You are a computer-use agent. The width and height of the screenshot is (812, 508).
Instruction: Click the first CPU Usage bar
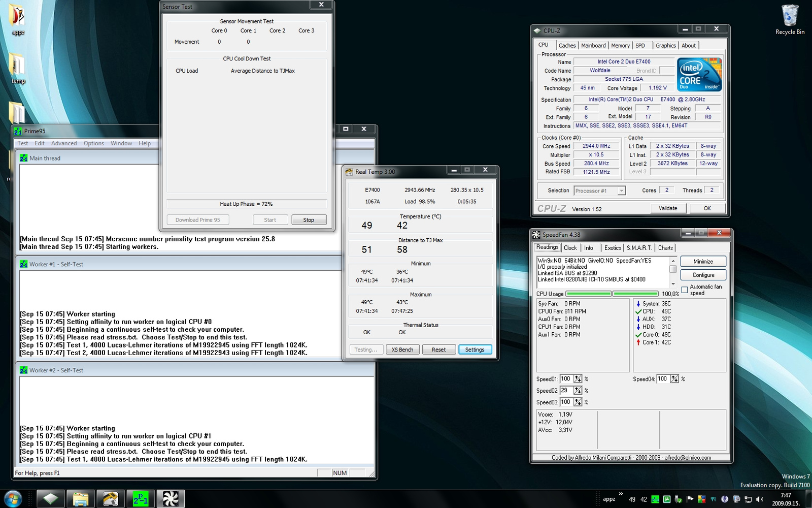[588, 294]
